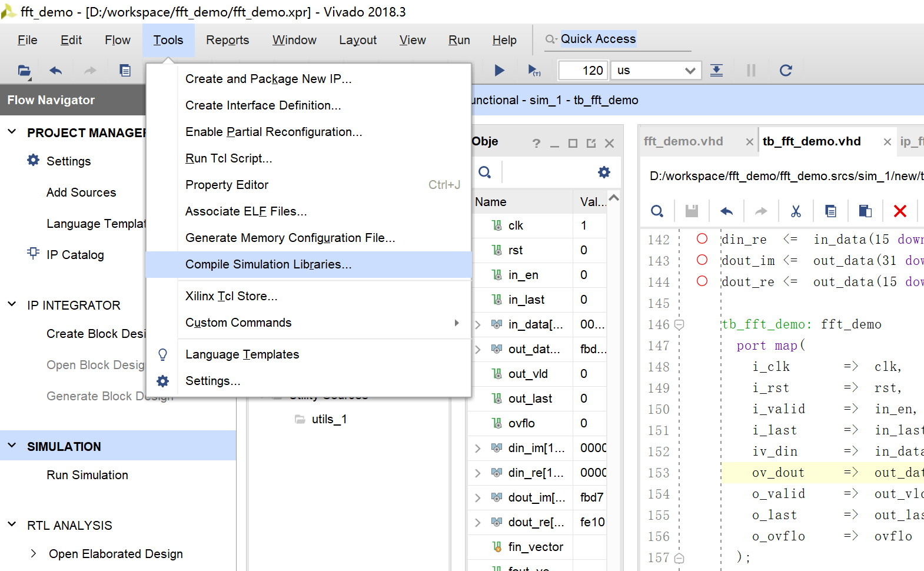Expand the in_data signal row
The height and width of the screenshot is (571, 924).
coord(478,324)
